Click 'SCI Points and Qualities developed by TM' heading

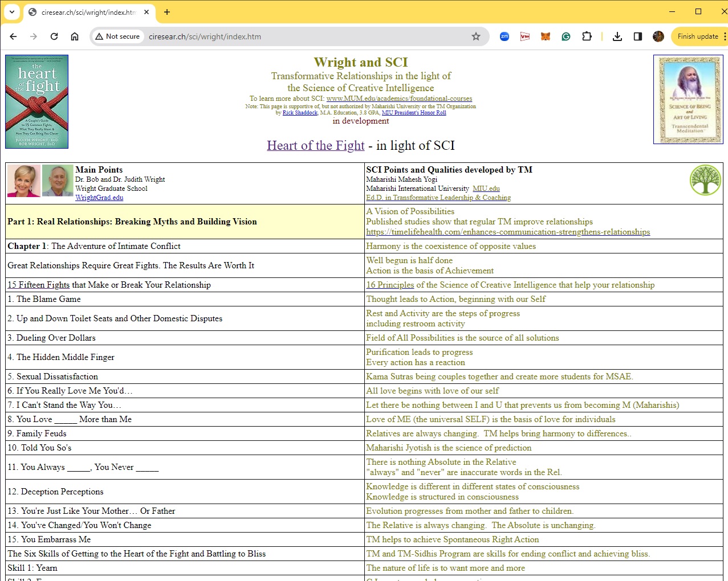tap(449, 170)
